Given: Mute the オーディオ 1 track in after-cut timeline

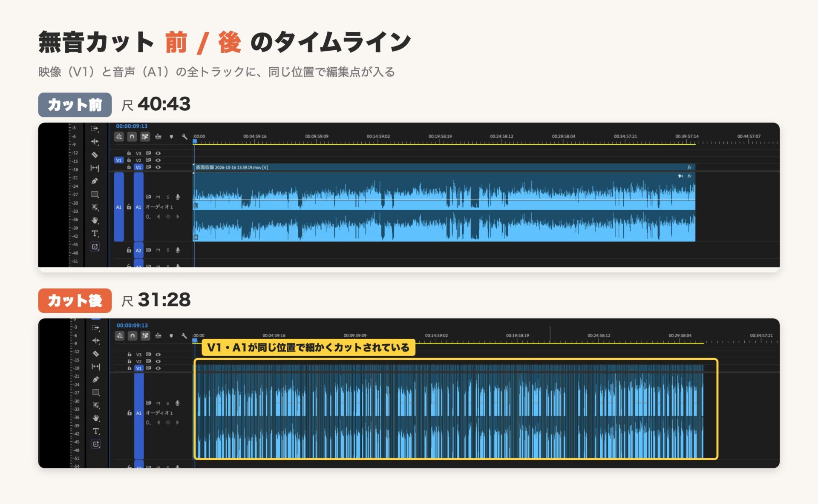Looking at the screenshot, I should tap(158, 403).
